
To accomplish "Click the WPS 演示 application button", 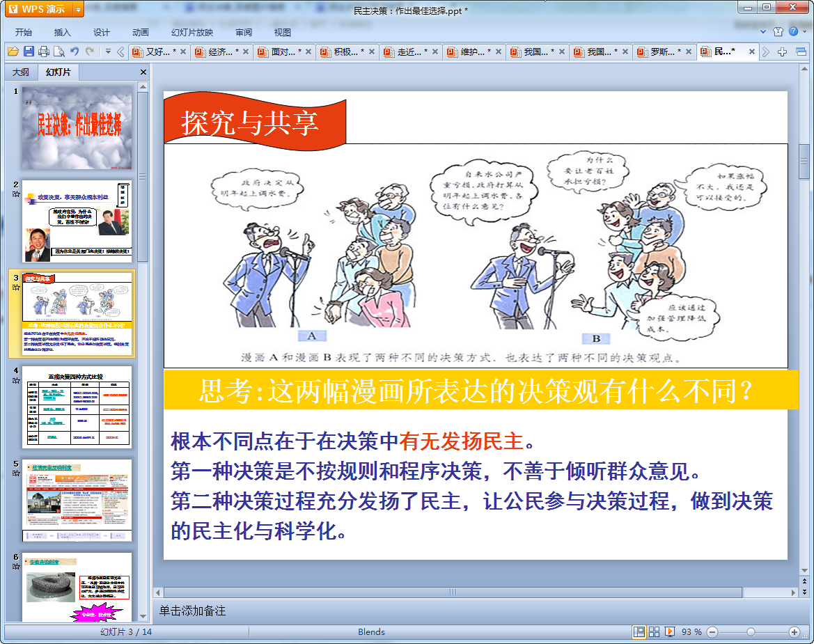I will click(39, 9).
